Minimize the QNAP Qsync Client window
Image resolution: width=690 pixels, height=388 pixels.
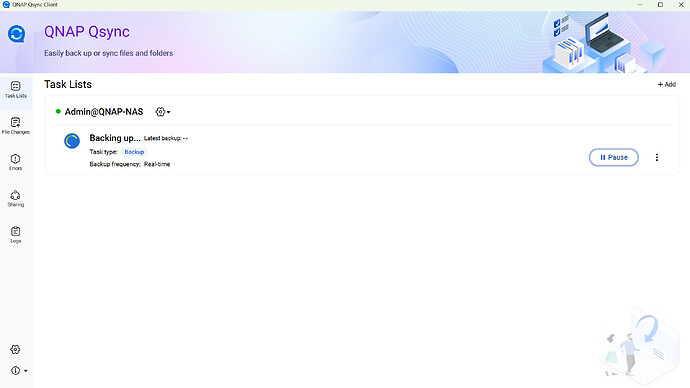click(x=640, y=4)
